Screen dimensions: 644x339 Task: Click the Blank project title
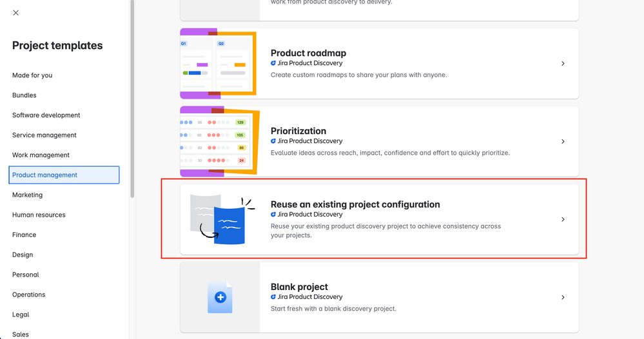click(x=299, y=287)
